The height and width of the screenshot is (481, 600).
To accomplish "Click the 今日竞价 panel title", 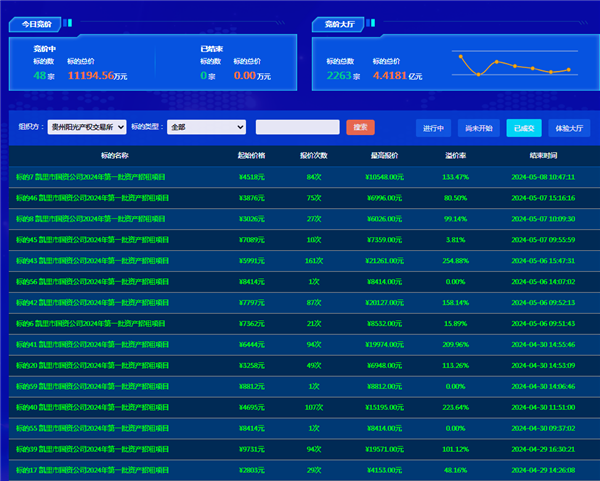I will [x=37, y=23].
